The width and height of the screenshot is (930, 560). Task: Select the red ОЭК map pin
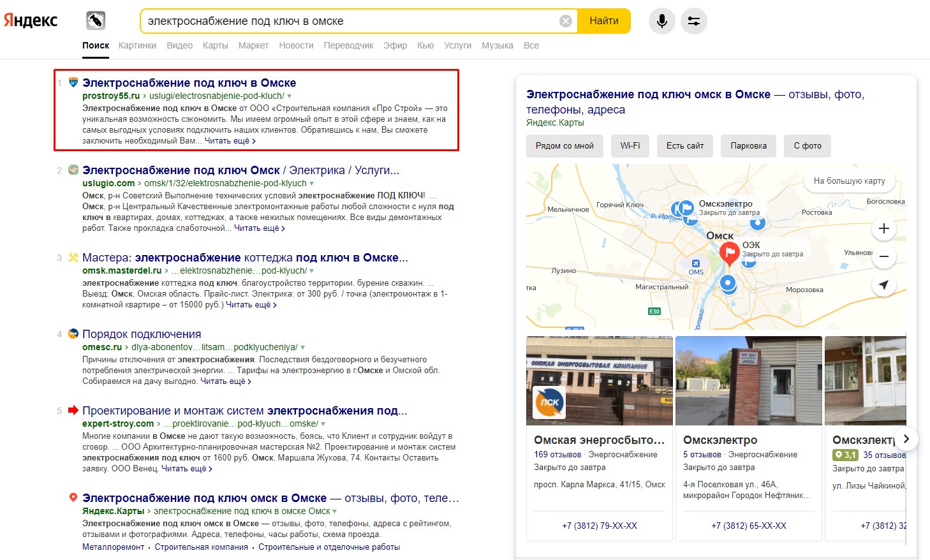coord(729,254)
